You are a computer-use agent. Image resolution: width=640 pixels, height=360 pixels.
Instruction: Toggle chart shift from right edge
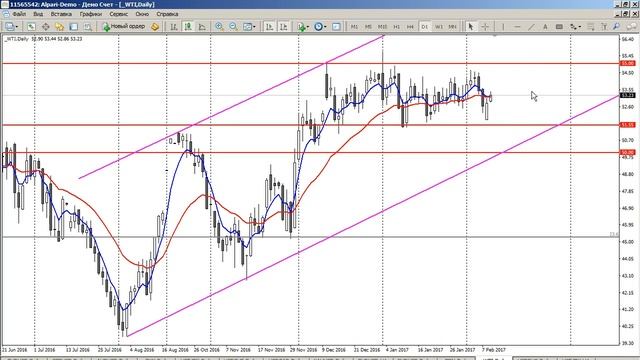(x=283, y=27)
